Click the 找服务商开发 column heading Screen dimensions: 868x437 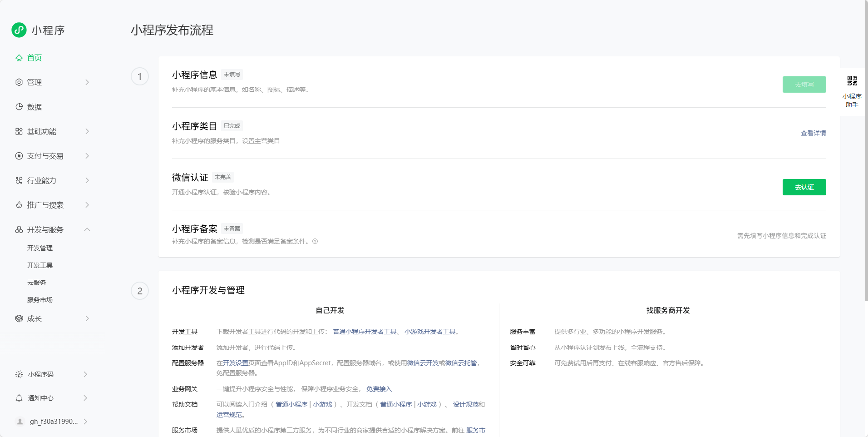pyautogui.click(x=668, y=310)
